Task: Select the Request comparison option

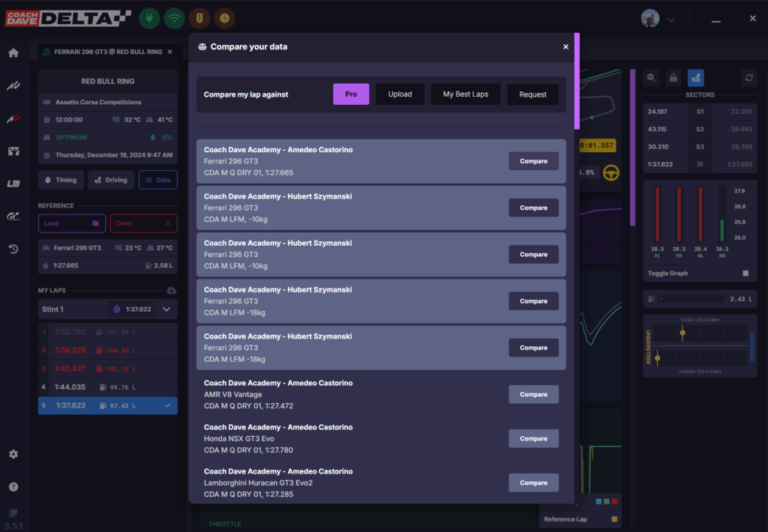Action: coord(532,94)
